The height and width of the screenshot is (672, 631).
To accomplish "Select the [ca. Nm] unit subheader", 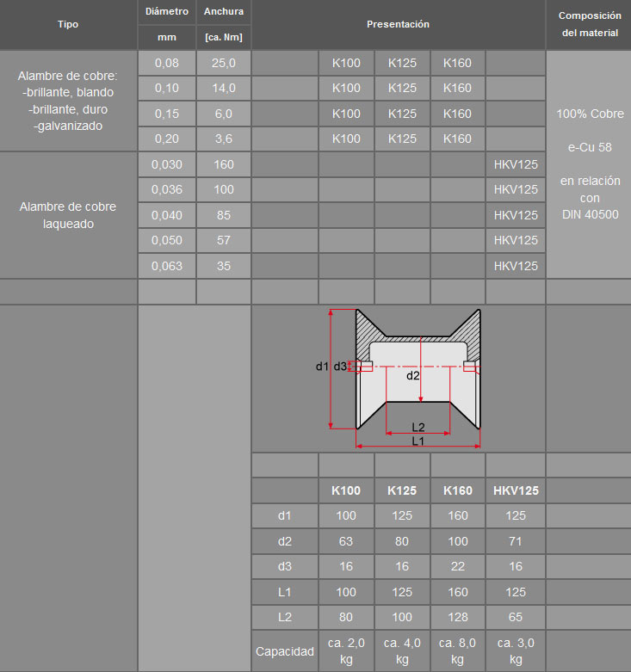I will [224, 37].
